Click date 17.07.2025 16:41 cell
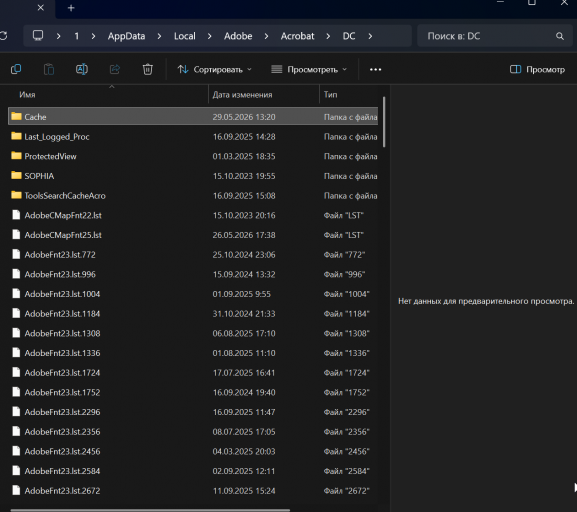577x512 pixels. pos(244,372)
